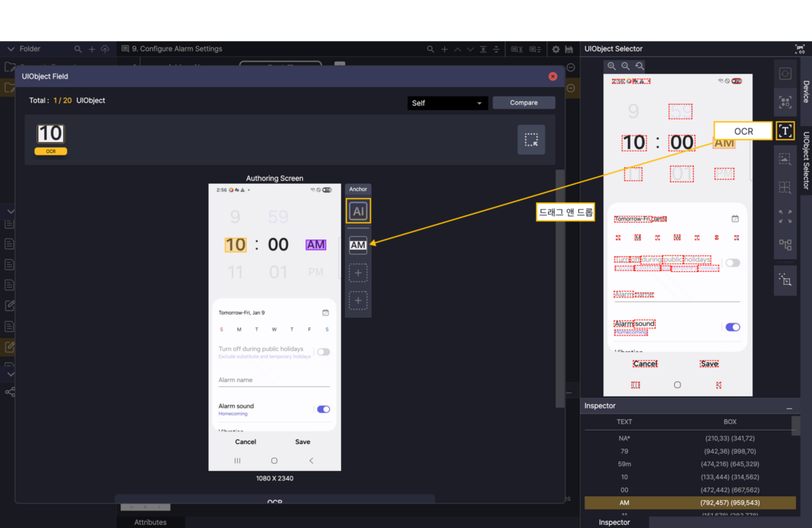Toggle the Alarm sound switch in authoring screen

323,409
